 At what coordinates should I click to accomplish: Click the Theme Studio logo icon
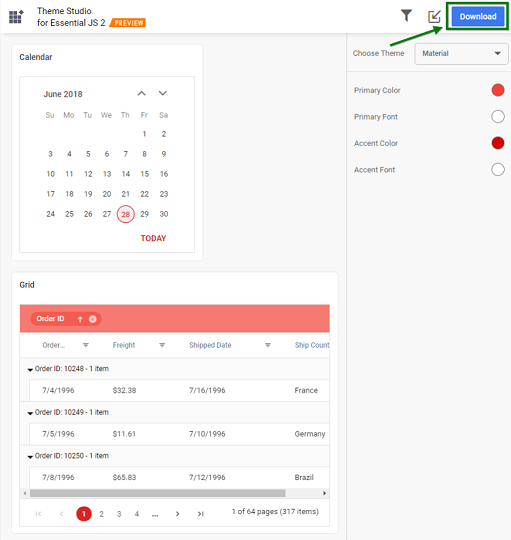click(16, 17)
